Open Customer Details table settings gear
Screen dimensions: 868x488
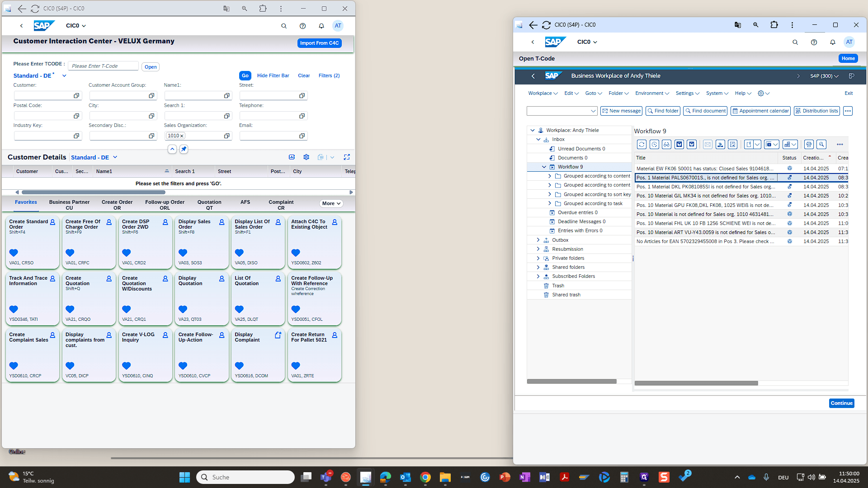[x=307, y=157]
